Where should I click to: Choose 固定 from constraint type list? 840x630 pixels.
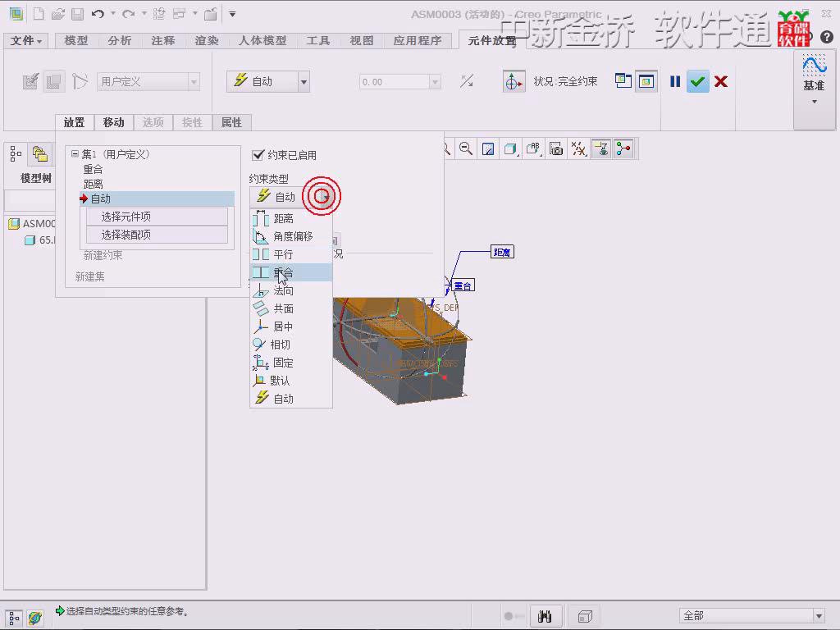point(291,363)
